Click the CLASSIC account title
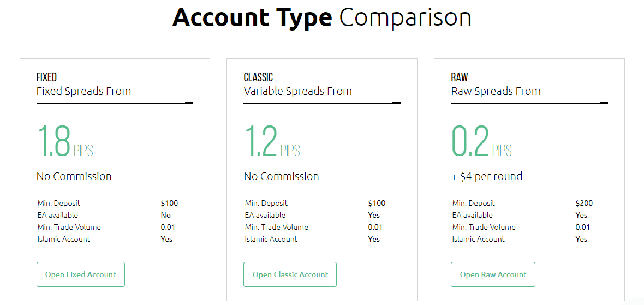 tap(258, 77)
